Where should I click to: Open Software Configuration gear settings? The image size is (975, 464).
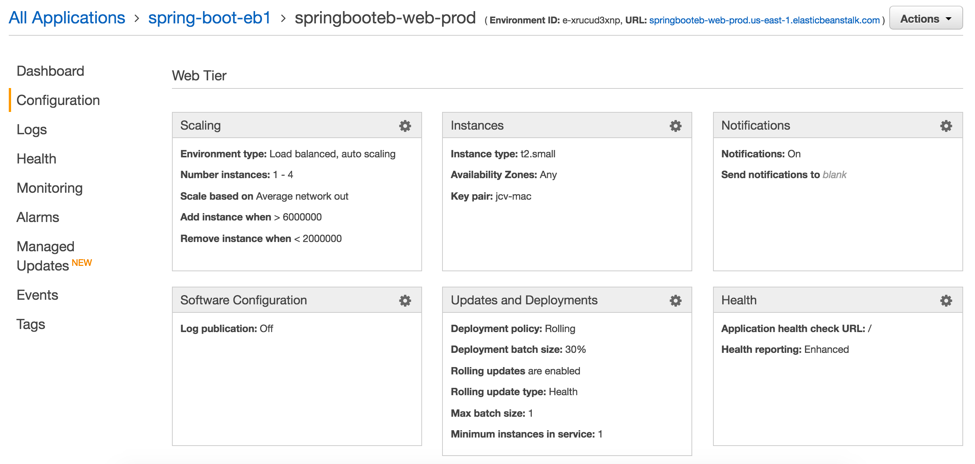(405, 300)
